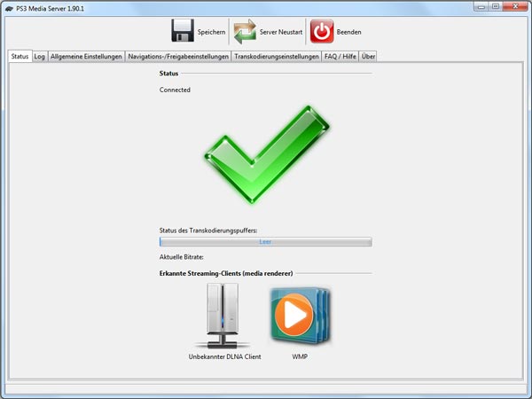Click the floppy disk Speichern icon

point(183,30)
